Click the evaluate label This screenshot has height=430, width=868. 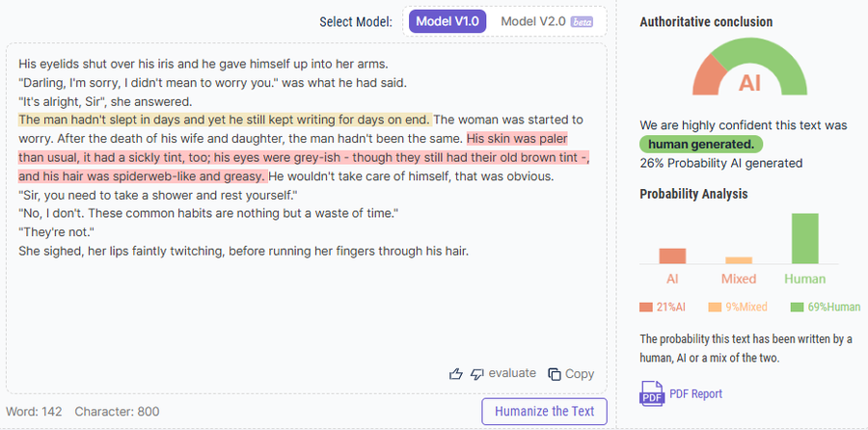click(x=511, y=374)
